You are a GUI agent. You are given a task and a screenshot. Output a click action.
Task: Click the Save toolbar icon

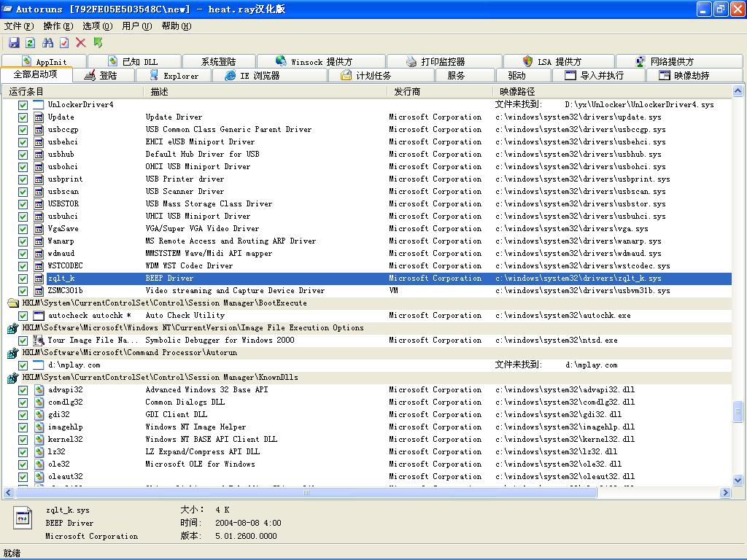[14, 43]
